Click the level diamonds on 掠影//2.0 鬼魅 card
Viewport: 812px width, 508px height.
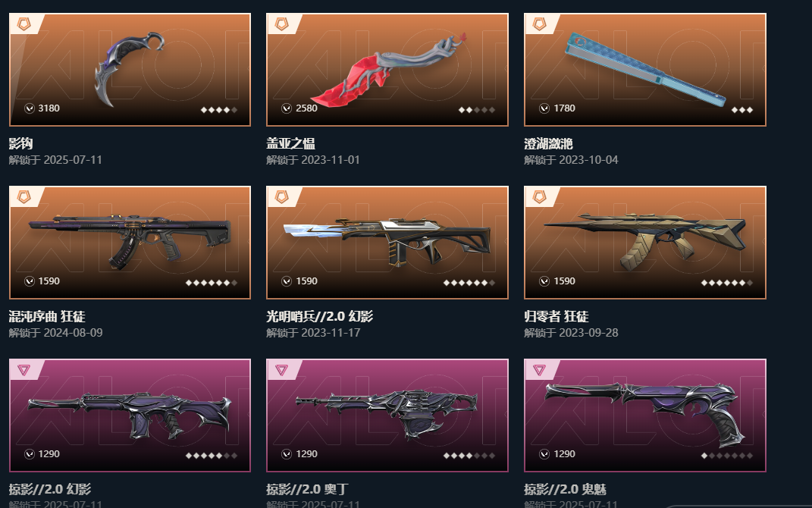tap(726, 456)
